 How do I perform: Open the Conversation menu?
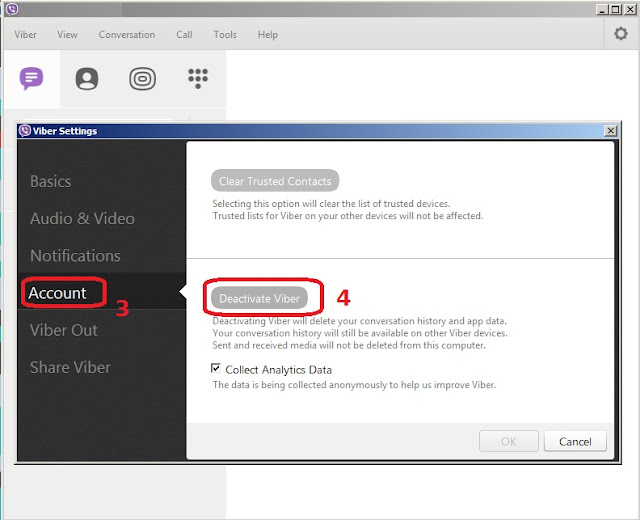pos(127,35)
